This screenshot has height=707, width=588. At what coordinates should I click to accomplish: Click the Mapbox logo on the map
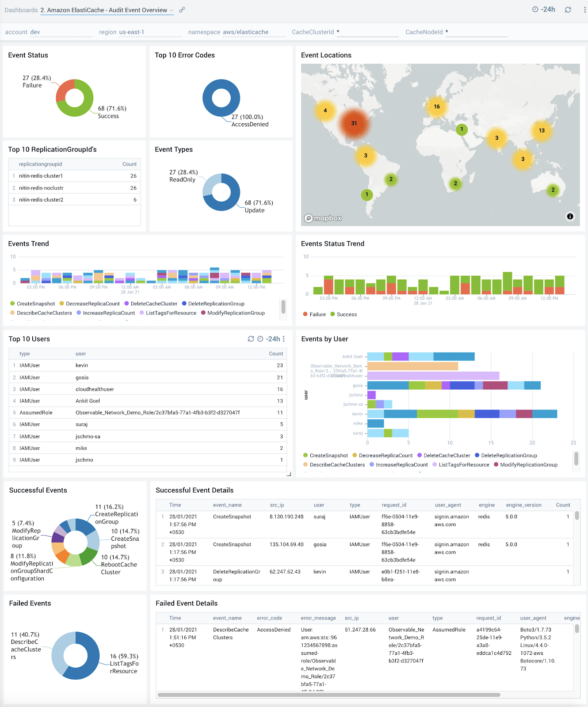pos(323,218)
